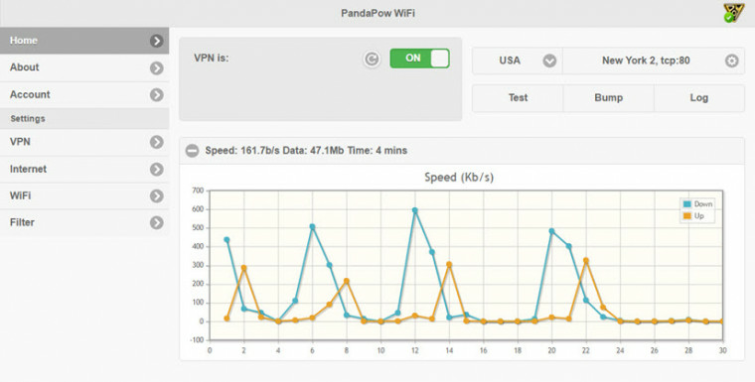Click the Bump button
Viewport: 755px width, 382px height.
(609, 98)
